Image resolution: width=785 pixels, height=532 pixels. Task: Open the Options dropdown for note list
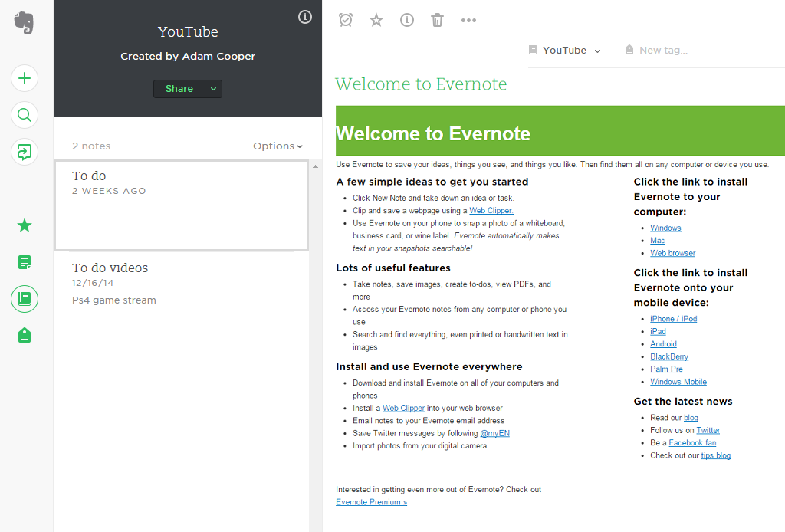coord(278,146)
